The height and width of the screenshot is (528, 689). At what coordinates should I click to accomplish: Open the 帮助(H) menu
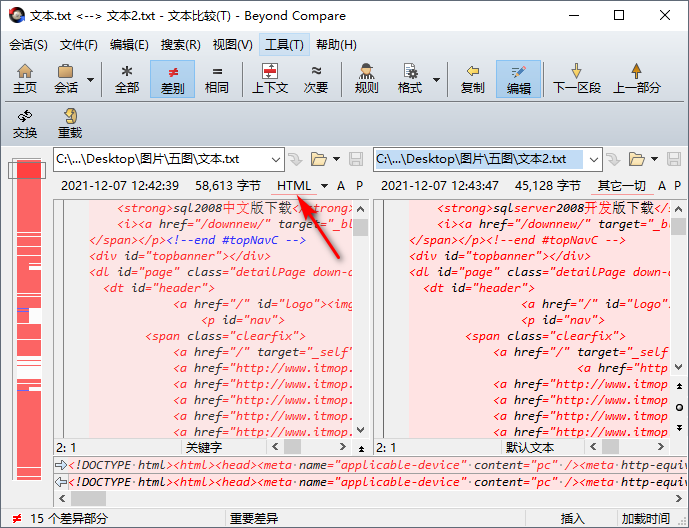[336, 45]
